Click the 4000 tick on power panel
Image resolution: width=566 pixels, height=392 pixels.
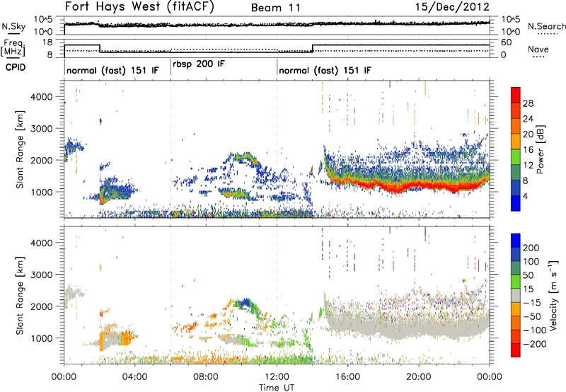point(41,97)
